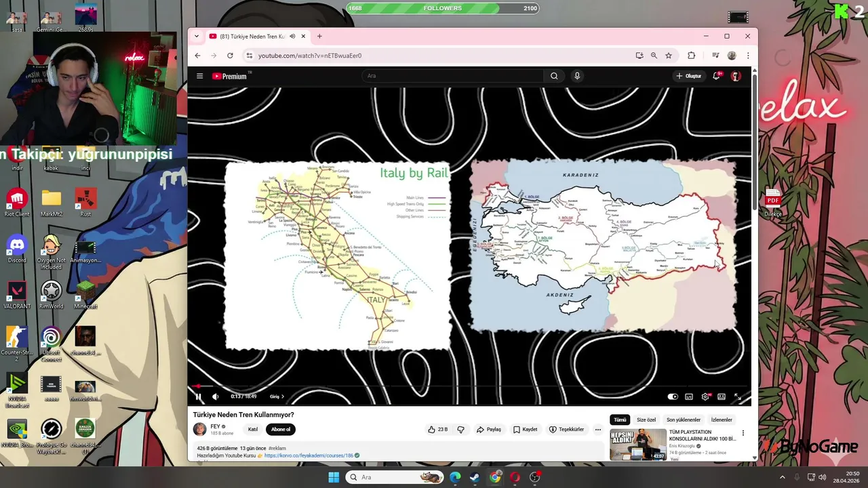Screen dimensions: 868x488
Task: Click the video progress bar
Action: pos(469,386)
